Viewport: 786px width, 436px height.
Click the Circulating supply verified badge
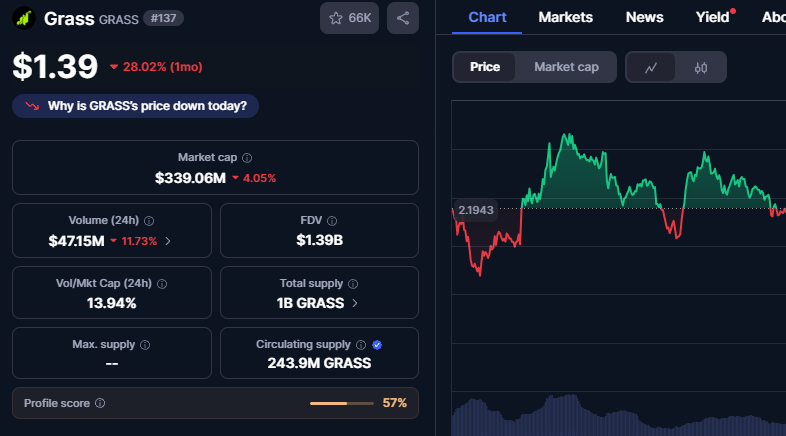[377, 344]
